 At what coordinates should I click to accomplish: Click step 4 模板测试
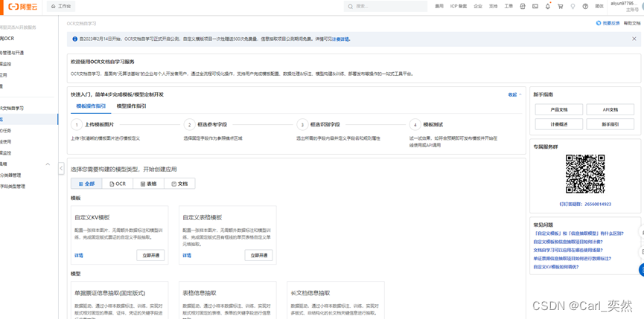(x=427, y=124)
